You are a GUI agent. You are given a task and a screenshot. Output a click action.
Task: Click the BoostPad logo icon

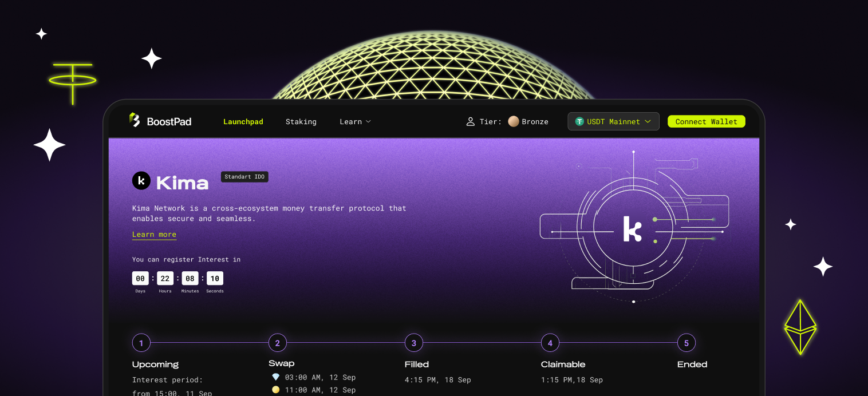click(135, 120)
